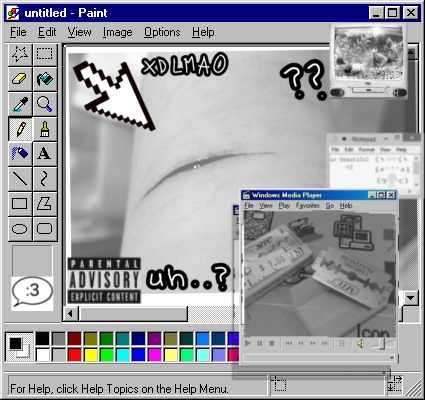Image resolution: width=425 pixels, height=400 pixels.
Task: Choose the bright red color swatch
Action: coord(75,355)
